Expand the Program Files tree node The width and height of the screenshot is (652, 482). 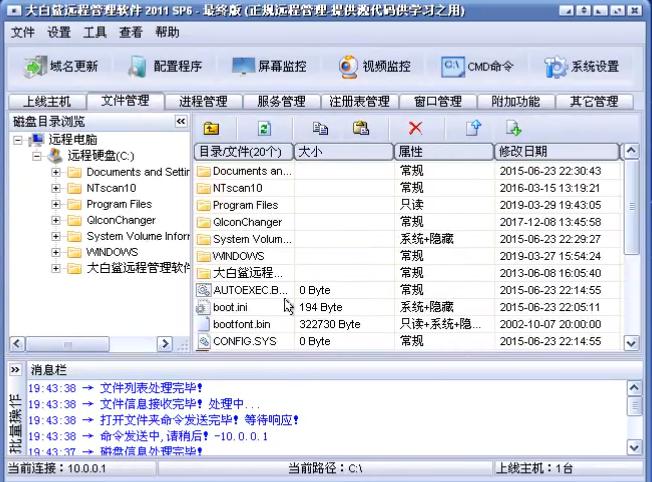click(56, 204)
